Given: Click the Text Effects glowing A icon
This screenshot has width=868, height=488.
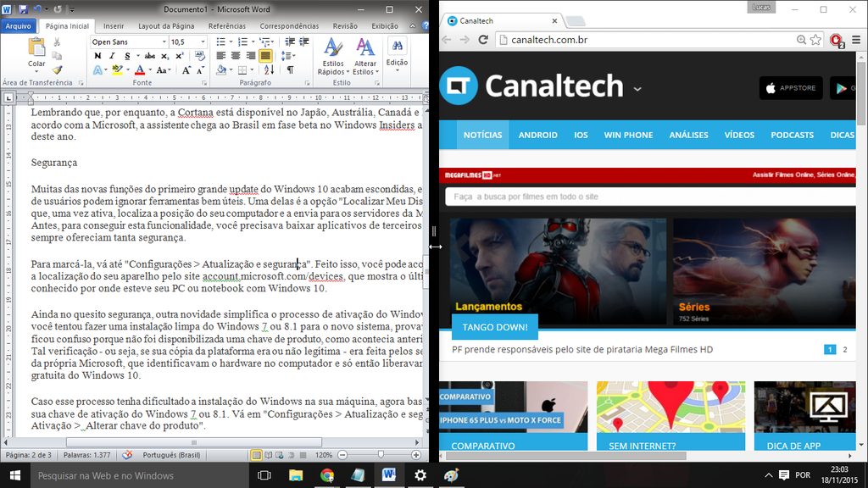Looking at the screenshot, I should pyautogui.click(x=97, y=70).
